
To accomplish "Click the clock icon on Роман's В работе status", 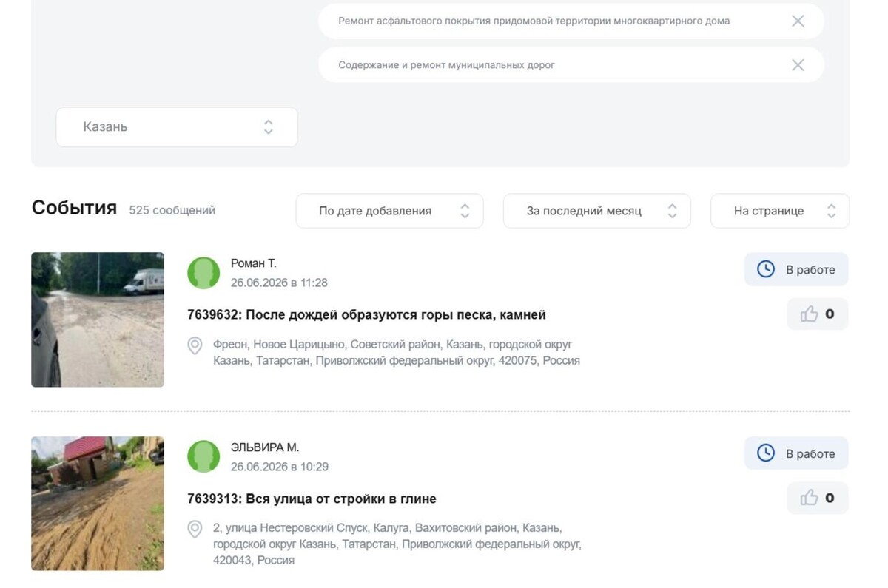I will coord(766,269).
